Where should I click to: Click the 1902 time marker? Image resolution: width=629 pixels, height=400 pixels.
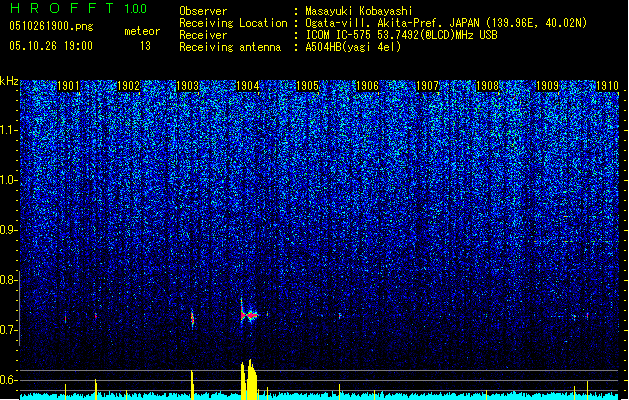point(128,86)
